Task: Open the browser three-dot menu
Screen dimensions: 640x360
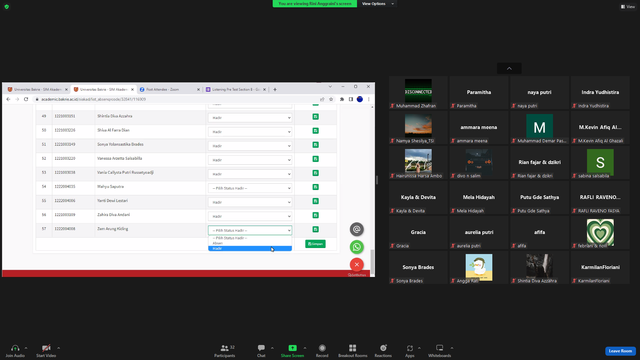Action: [369, 99]
